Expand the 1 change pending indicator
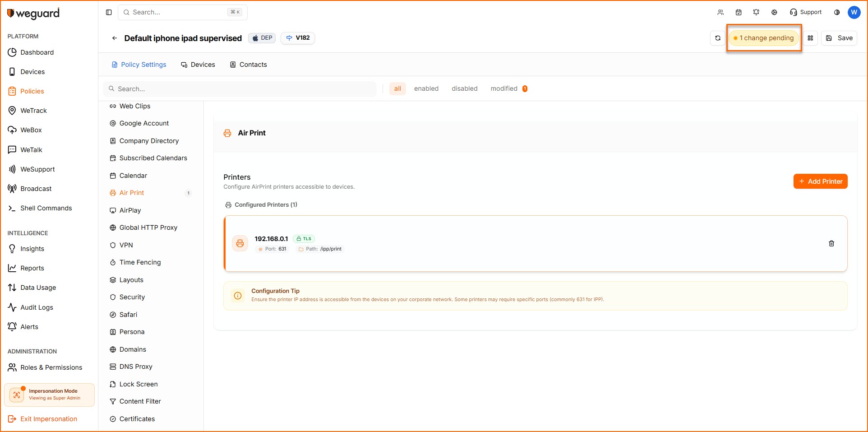The height and width of the screenshot is (432, 868). click(764, 38)
